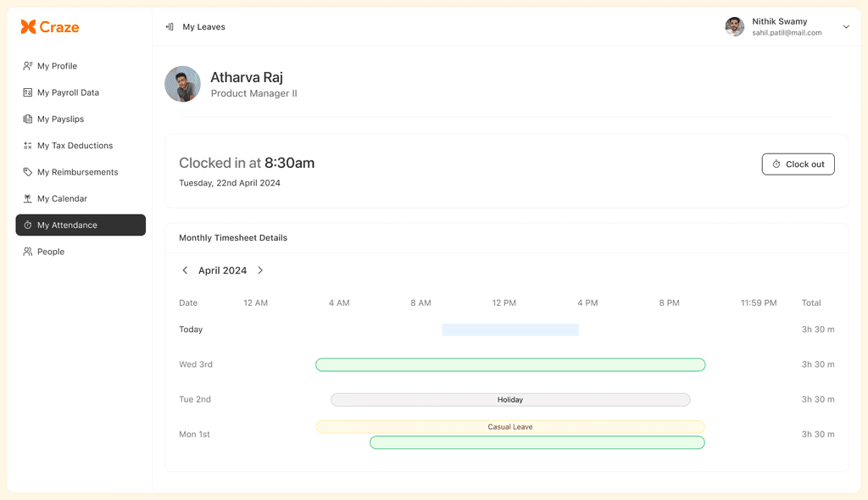Collapse sidebar using icon beside My Leaves
The height and width of the screenshot is (500, 868).
[170, 26]
